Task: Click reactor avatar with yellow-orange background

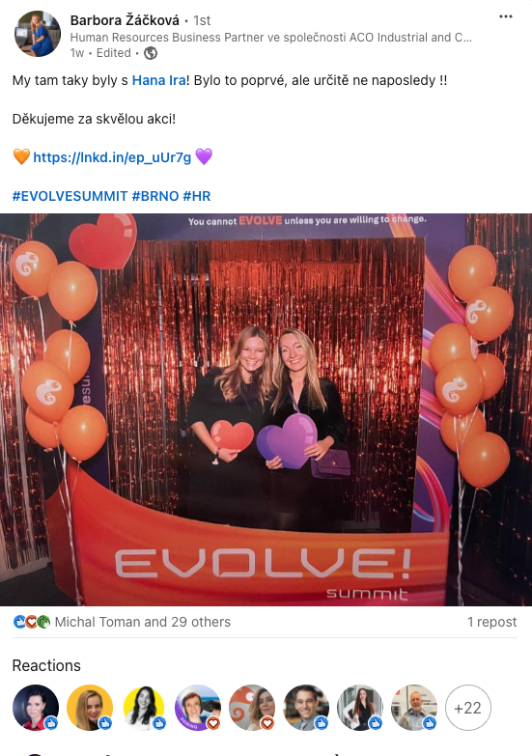Action: pyautogui.click(x=90, y=708)
